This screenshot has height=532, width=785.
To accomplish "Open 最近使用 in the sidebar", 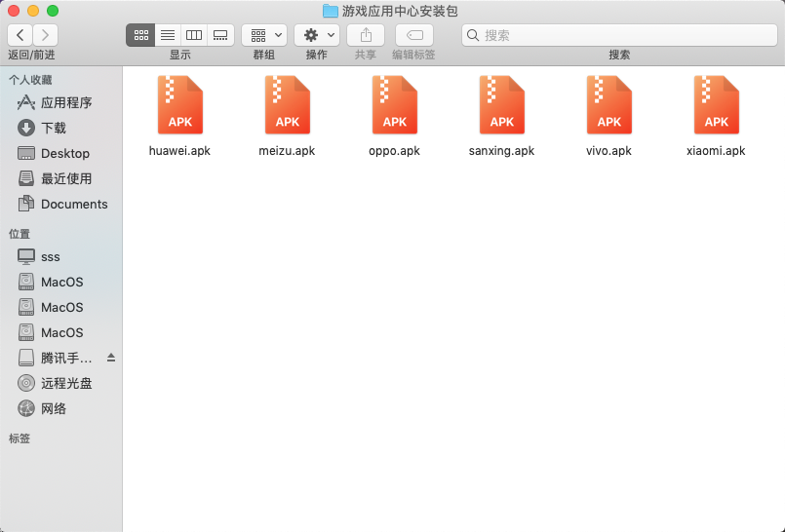I will coord(61,178).
